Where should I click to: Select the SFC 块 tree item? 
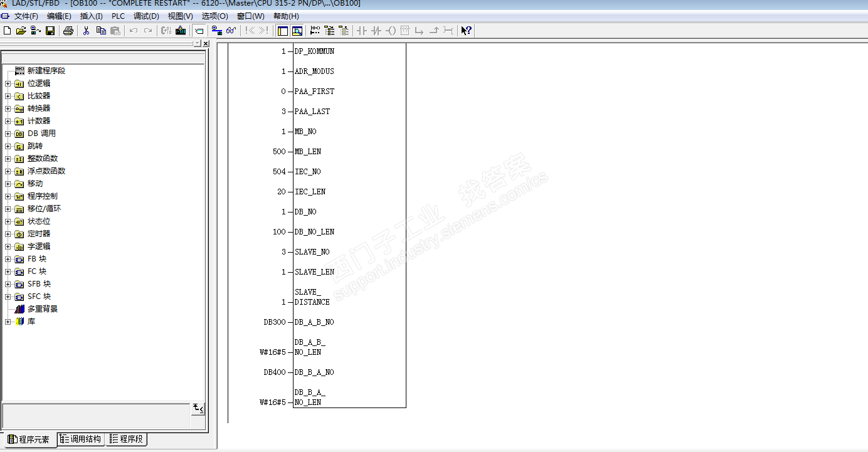tap(39, 297)
